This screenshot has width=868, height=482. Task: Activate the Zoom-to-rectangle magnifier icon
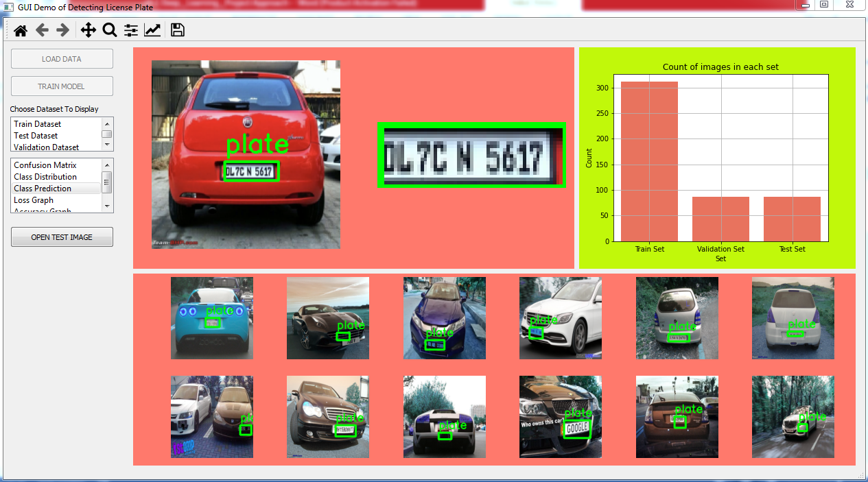(109, 29)
